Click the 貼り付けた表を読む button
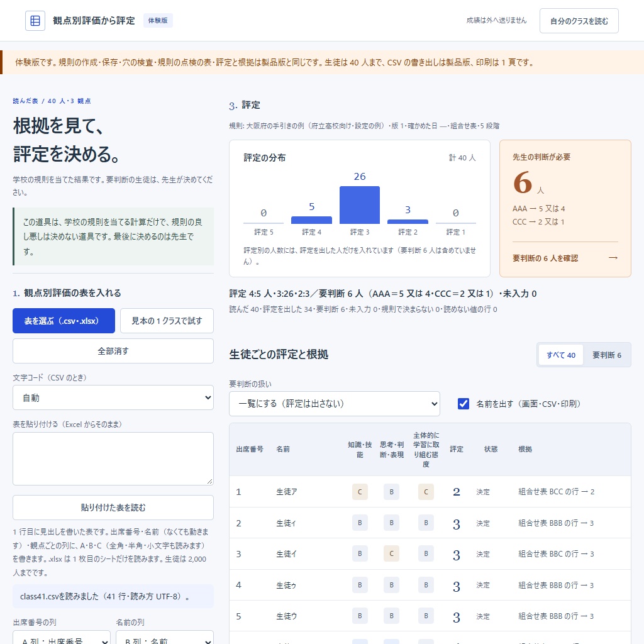Image resolution: width=644 pixels, height=644 pixels. (113, 508)
